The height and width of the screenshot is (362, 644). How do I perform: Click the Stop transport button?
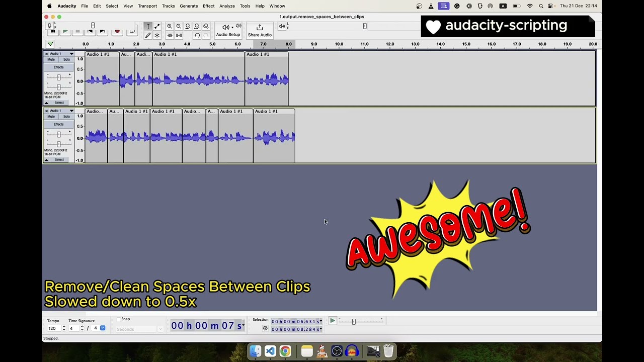[x=77, y=31]
